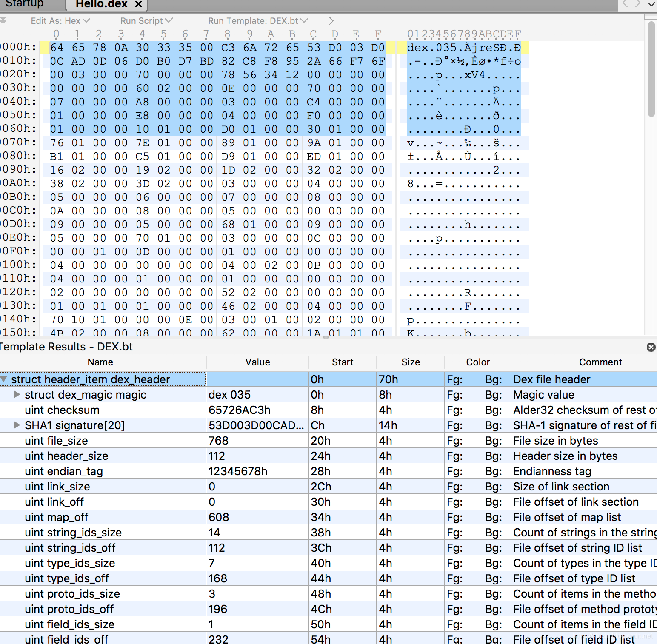Click the Value column header
Screen dimensions: 657x644
257,362
